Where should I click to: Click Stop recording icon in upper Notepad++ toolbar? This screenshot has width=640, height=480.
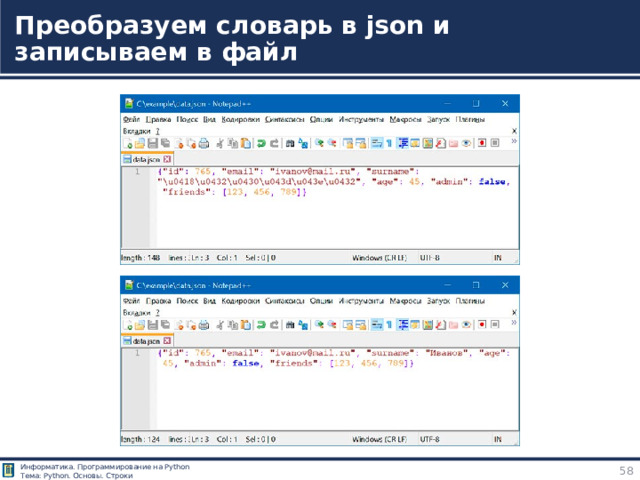pos(494,143)
